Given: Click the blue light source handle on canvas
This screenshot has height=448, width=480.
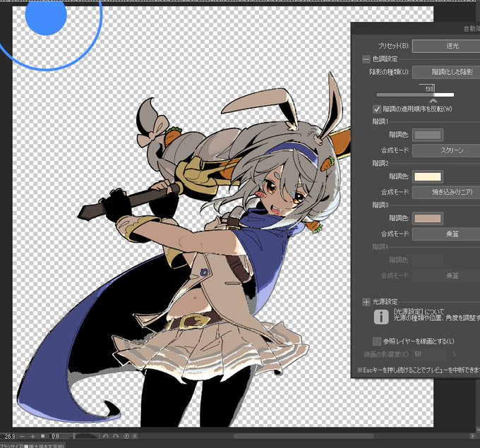Looking at the screenshot, I should (x=46, y=16).
